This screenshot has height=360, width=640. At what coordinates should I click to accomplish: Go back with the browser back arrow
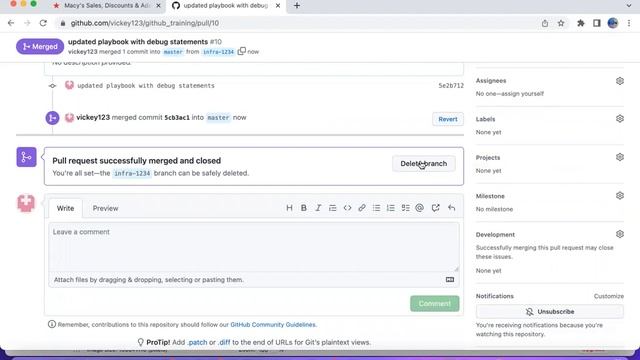pos(11,23)
